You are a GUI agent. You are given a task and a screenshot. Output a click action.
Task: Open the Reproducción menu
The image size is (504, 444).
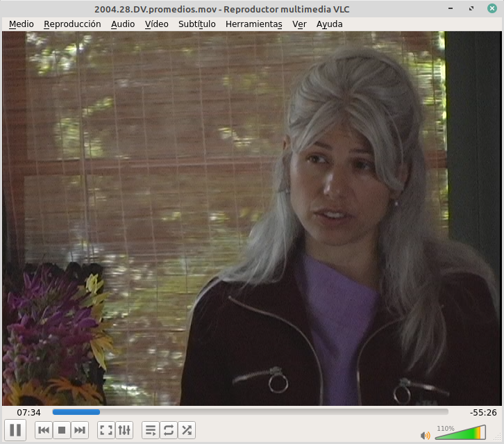[x=72, y=24]
